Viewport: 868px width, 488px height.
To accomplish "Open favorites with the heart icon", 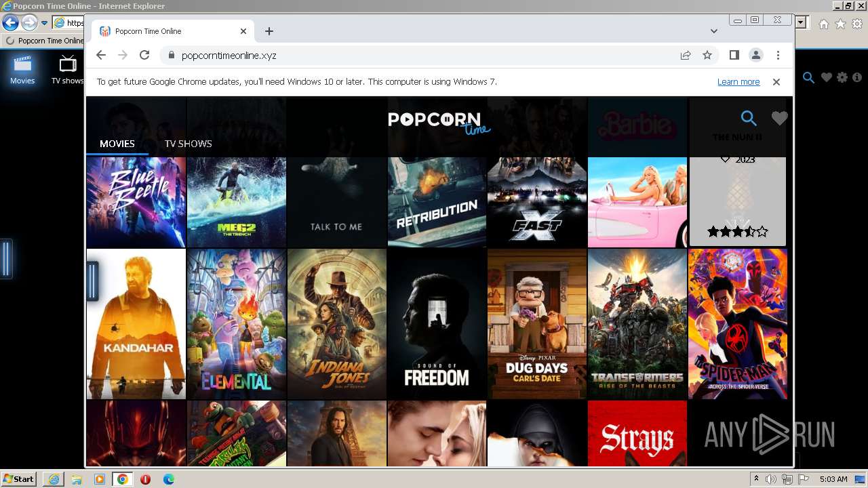I will [779, 119].
